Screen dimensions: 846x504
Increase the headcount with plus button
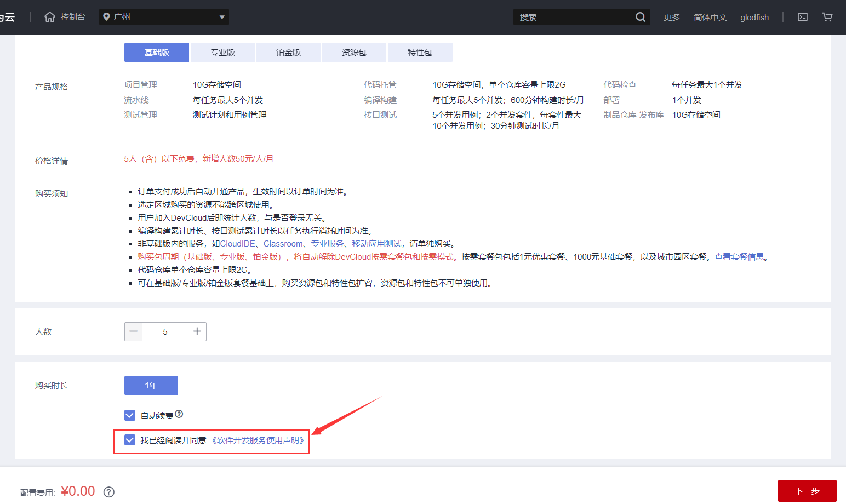[197, 331]
